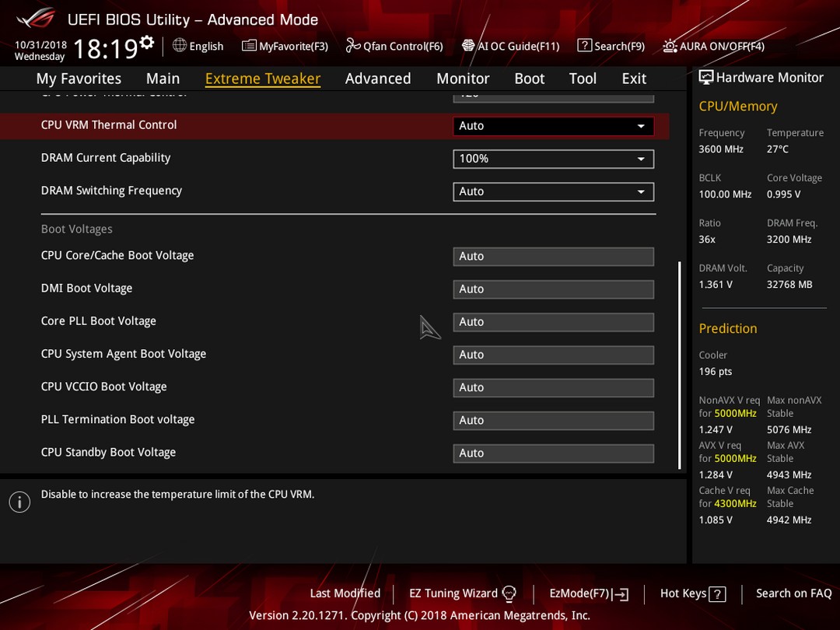
Task: Go to the Boot tab
Action: pyautogui.click(x=530, y=79)
